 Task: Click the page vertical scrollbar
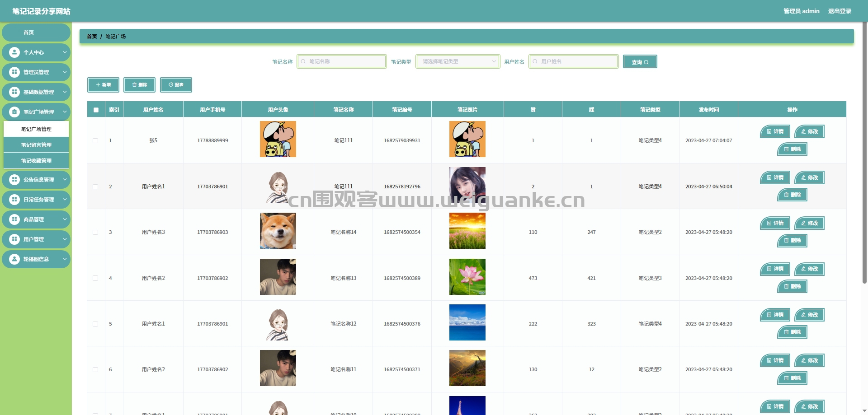[864, 154]
